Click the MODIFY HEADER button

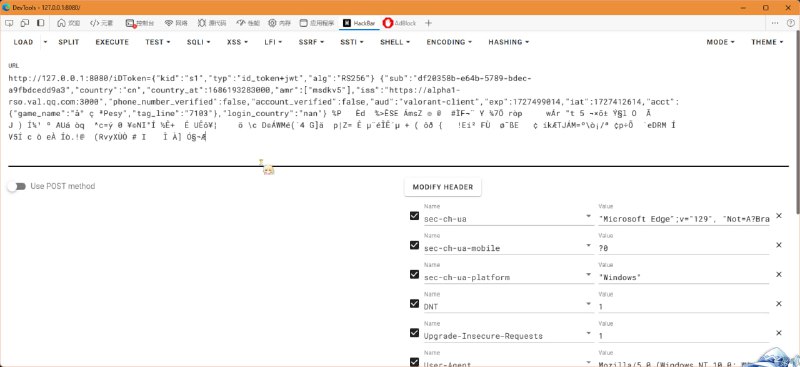443,187
